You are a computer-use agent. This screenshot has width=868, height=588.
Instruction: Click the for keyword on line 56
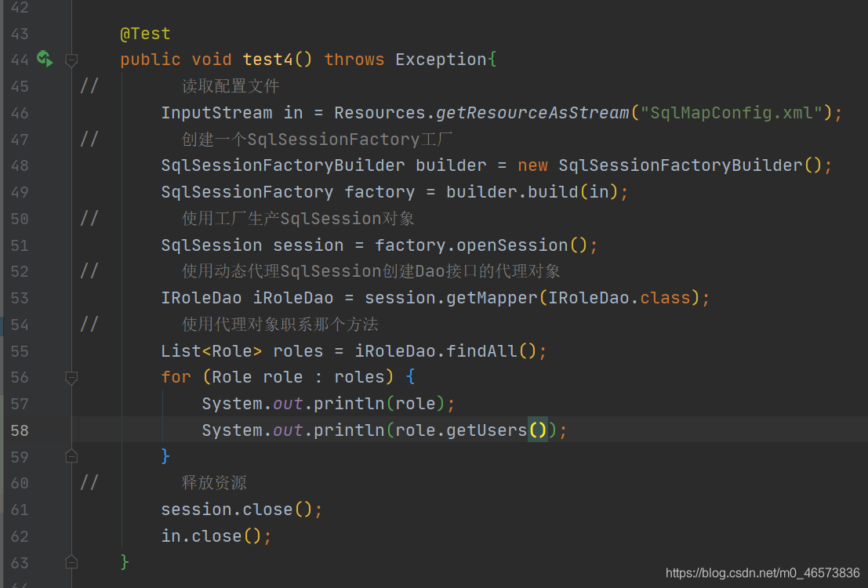tap(176, 377)
